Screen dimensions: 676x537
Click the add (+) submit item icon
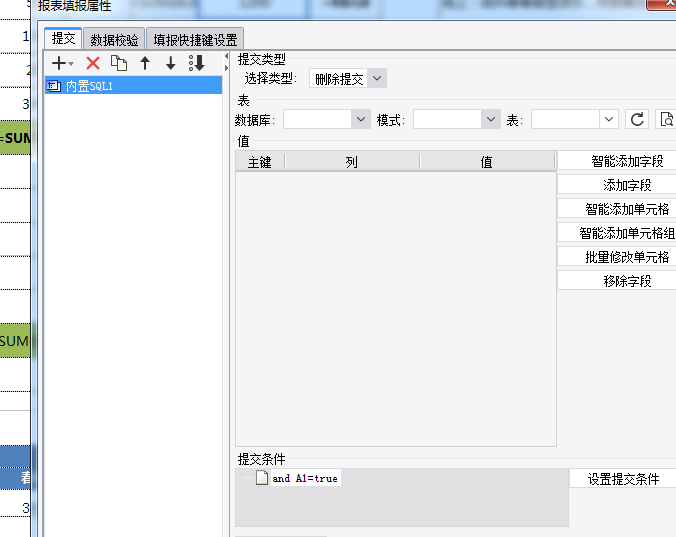click(x=62, y=63)
